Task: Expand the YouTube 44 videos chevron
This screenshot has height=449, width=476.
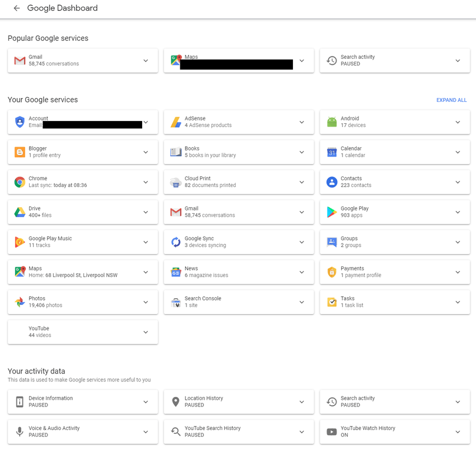Action: point(146,332)
